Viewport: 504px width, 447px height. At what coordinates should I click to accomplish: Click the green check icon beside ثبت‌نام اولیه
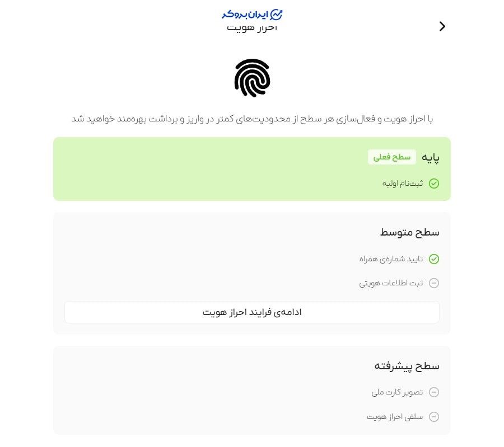(x=434, y=183)
